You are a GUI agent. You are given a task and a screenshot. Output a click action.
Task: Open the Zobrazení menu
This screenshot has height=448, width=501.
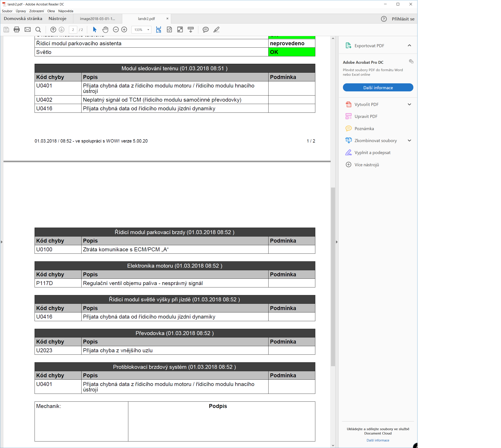36,11
